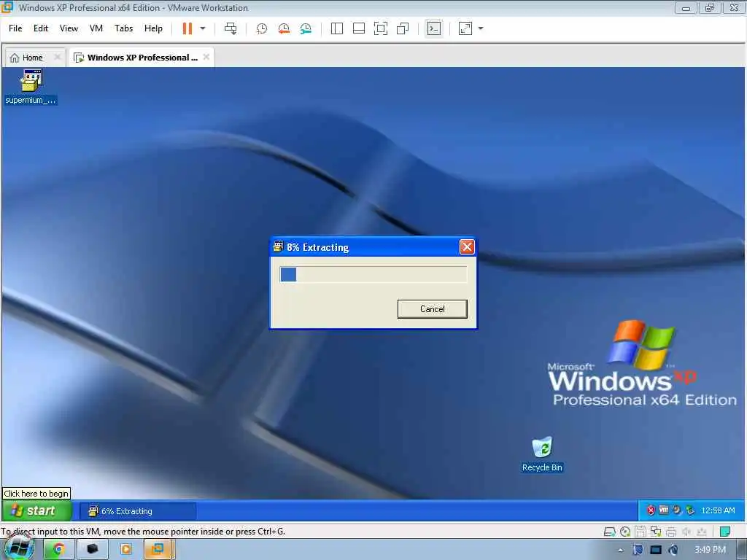The image size is (747, 560).
Task: Pause the virtual machine with the toolbar pause icon
Action: pyautogui.click(x=187, y=28)
